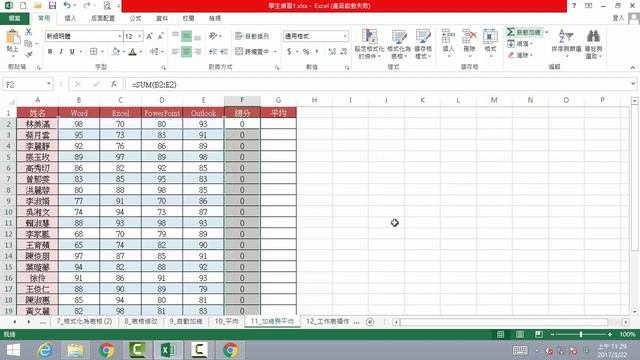Image resolution: width=640 pixels, height=360 pixels.
Task: Open Cell Styles (儲存格樣式)
Action: point(423,44)
